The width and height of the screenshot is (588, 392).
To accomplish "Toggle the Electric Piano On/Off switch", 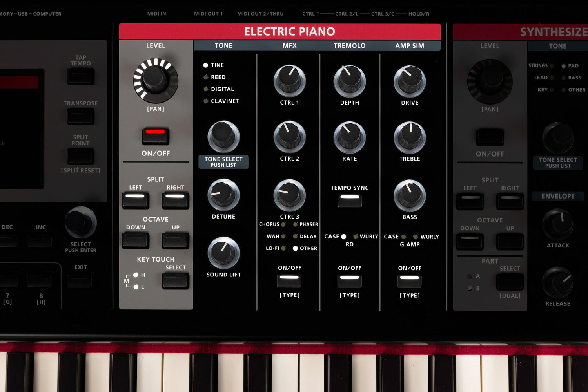I will [155, 136].
